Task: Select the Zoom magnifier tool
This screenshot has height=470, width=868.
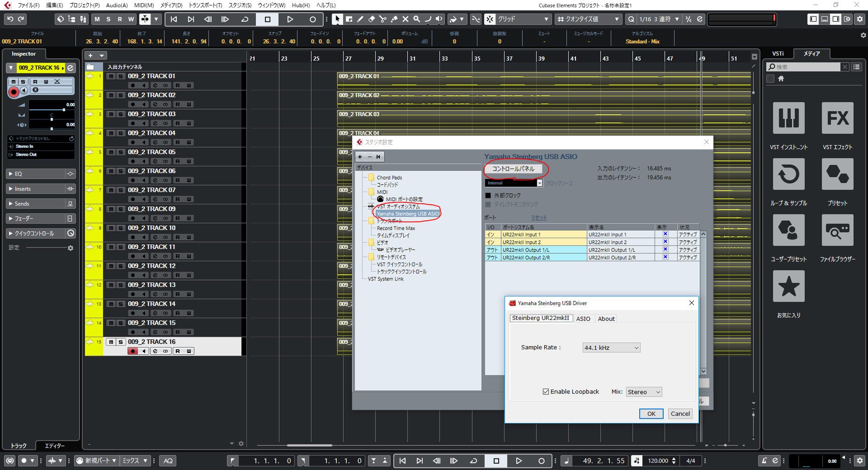Action: pos(417,19)
